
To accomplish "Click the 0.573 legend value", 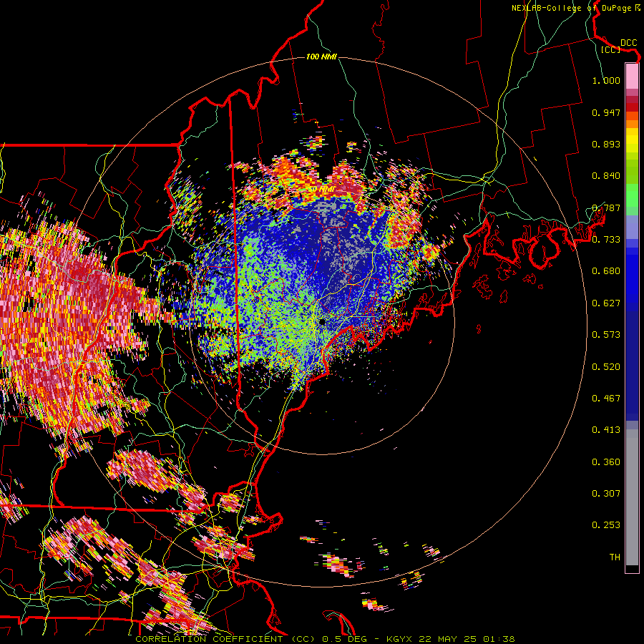I will [x=606, y=335].
